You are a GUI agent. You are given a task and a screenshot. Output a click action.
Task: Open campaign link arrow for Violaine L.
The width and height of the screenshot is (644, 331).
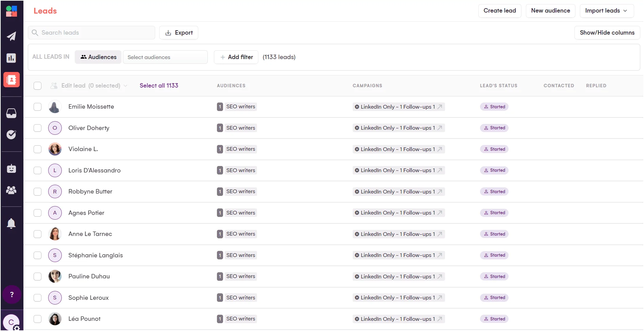tap(440, 149)
